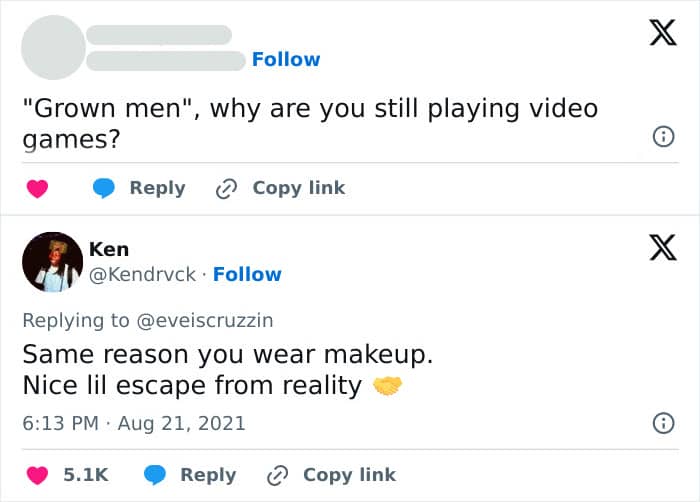This screenshot has width=700, height=502.
Task: Click the display name Ken
Action: point(109,249)
